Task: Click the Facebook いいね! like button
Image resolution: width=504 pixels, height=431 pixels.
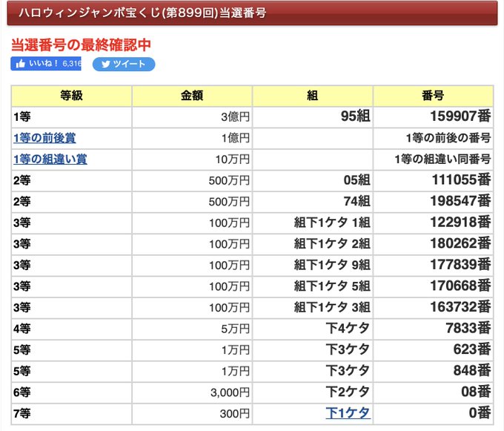Action: click(x=46, y=64)
